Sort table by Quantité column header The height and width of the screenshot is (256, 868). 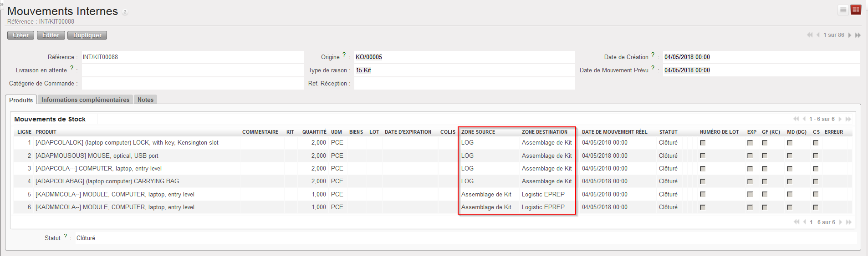pos(314,132)
